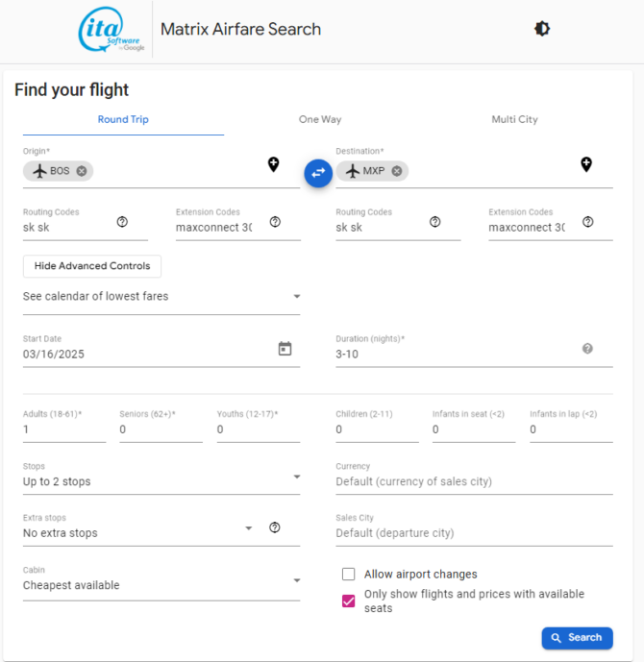The image size is (644, 662).
Task: Click the Search button
Action: tap(577, 637)
